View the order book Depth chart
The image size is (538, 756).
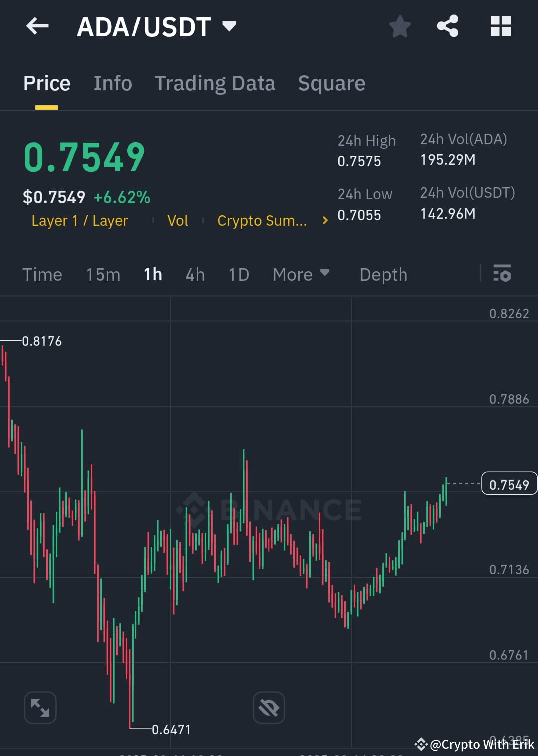(x=383, y=274)
